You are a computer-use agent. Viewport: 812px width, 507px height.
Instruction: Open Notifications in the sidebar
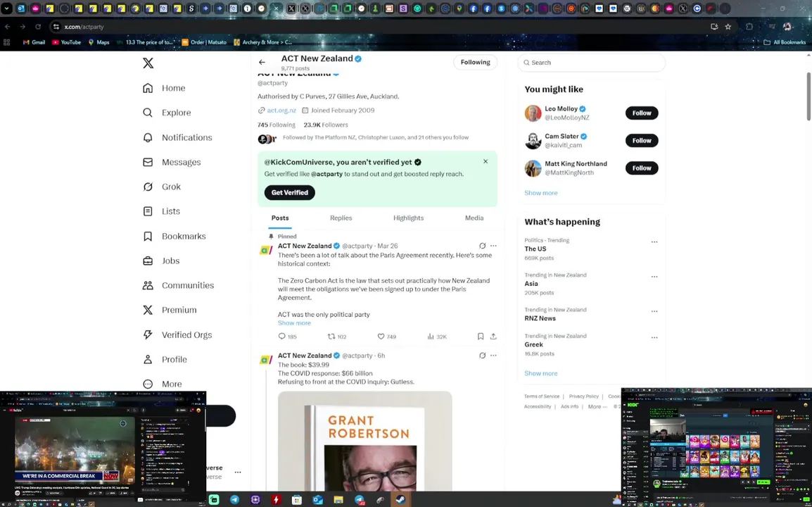(x=177, y=137)
